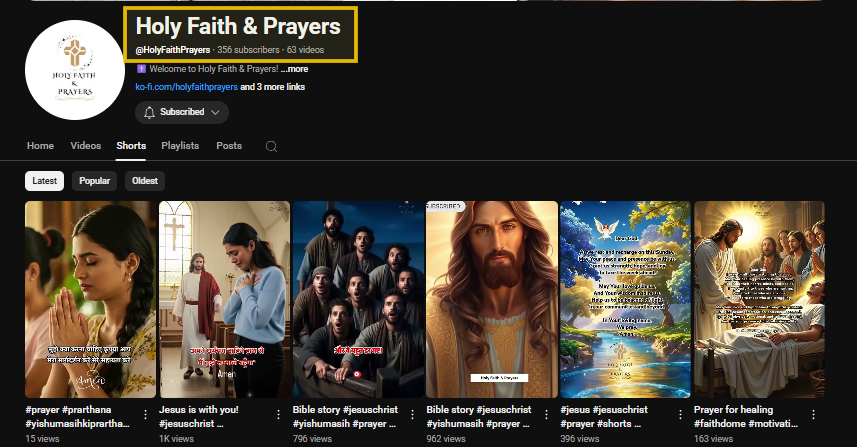The width and height of the screenshot is (857, 447).
Task: Open the Jesus portrait short thumbnail
Action: (x=492, y=299)
